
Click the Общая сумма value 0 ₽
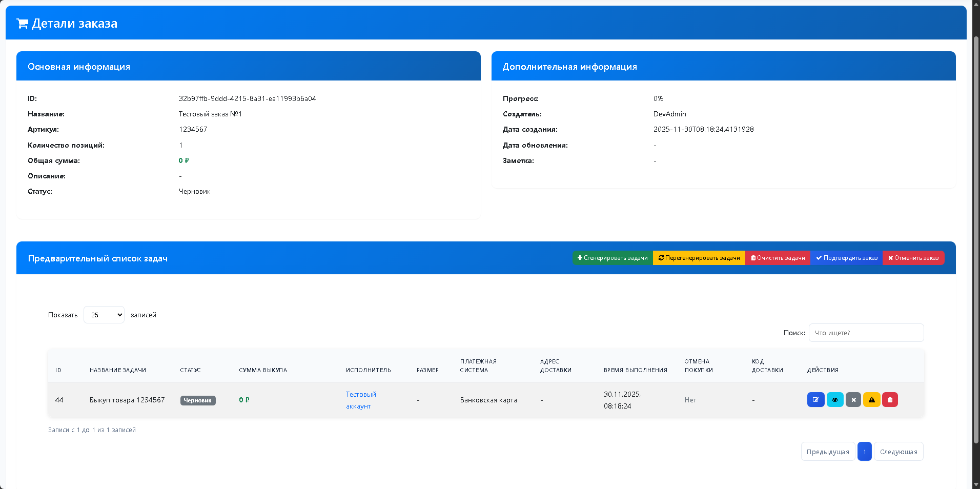point(183,160)
